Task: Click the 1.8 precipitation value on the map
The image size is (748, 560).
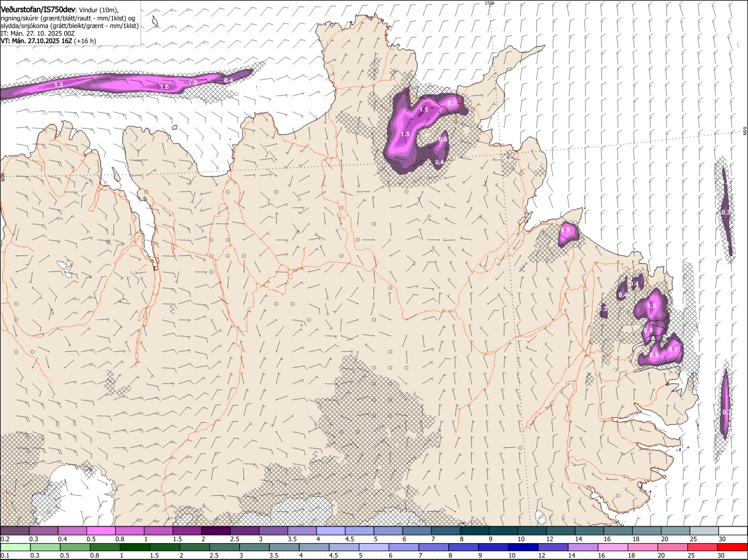Action: 424,109
